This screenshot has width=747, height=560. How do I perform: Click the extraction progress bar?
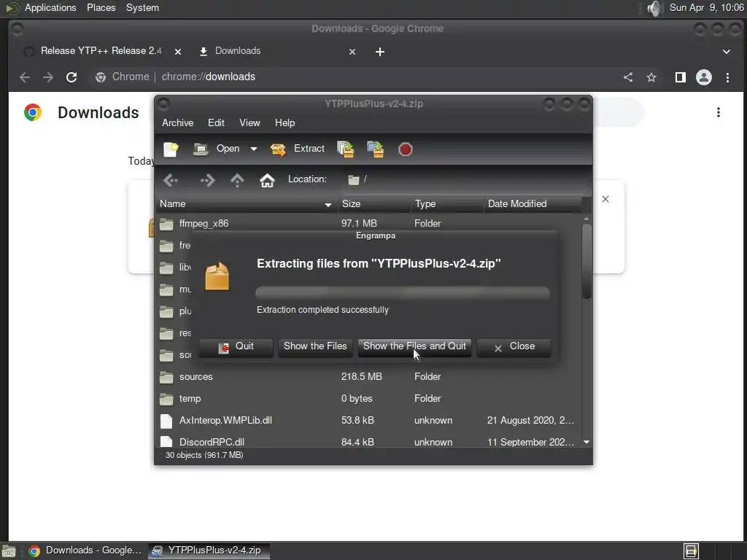click(403, 292)
